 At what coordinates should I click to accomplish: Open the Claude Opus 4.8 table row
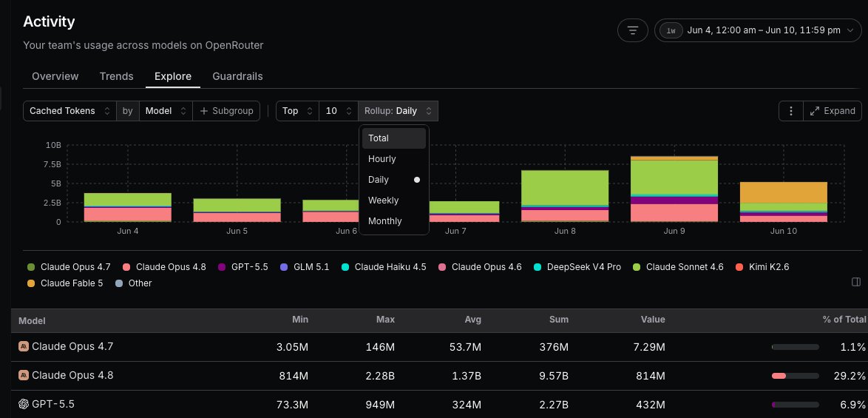click(439, 376)
